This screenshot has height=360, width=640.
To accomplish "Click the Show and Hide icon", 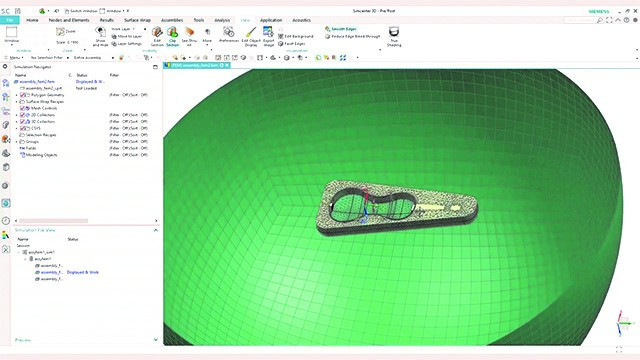I will (x=100, y=36).
